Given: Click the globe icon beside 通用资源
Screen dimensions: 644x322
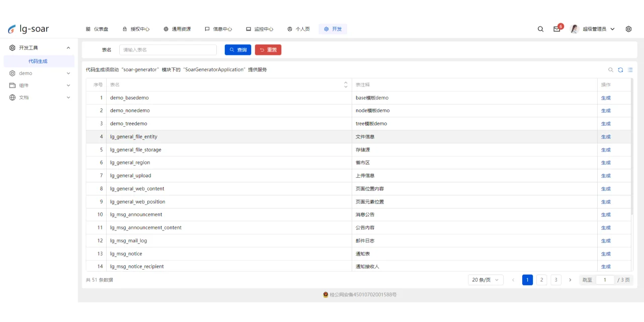Looking at the screenshot, I should pos(166,29).
